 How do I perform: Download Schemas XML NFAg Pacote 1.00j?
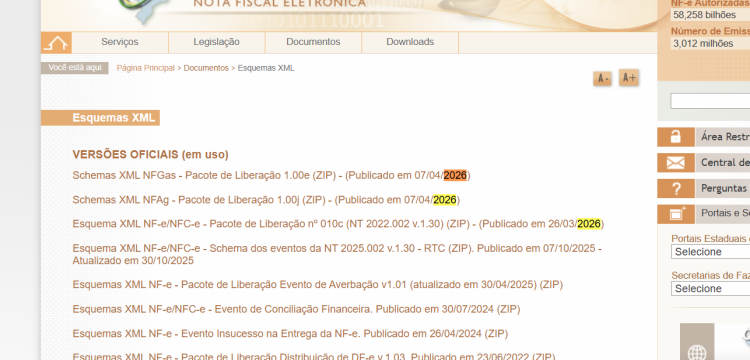[266, 200]
